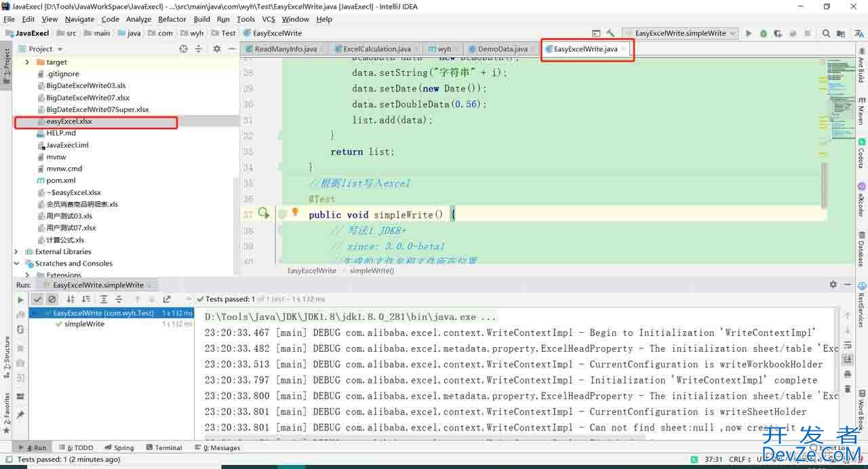Fold the simpleWrite method at line 37

pos(281,215)
